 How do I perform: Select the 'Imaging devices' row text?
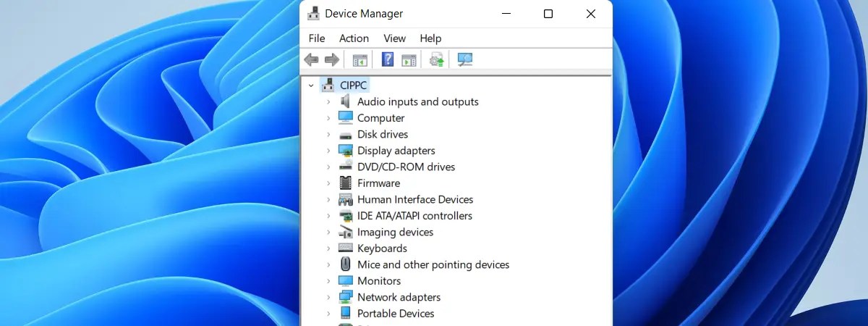pyautogui.click(x=396, y=233)
